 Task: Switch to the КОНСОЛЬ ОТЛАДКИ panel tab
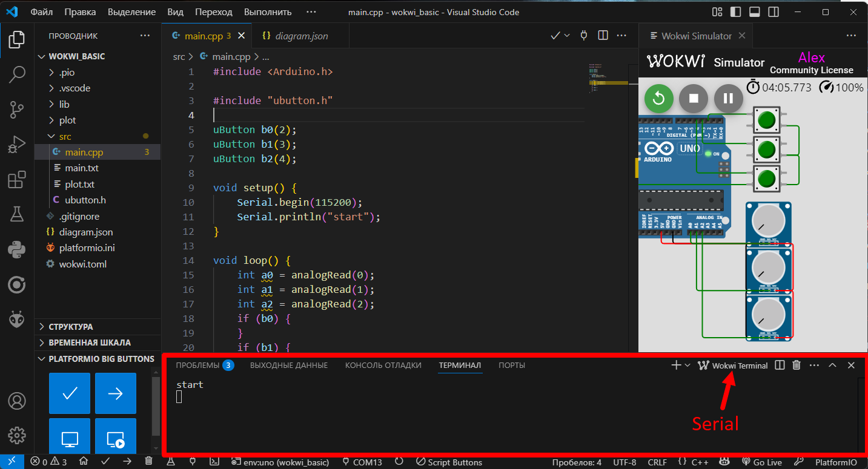(x=383, y=365)
